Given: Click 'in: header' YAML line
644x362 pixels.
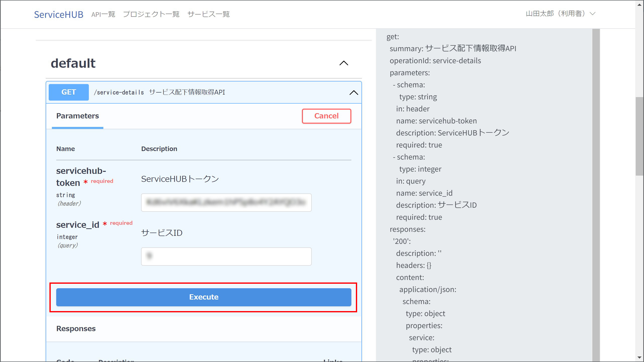Looking at the screenshot, I should pos(413,109).
